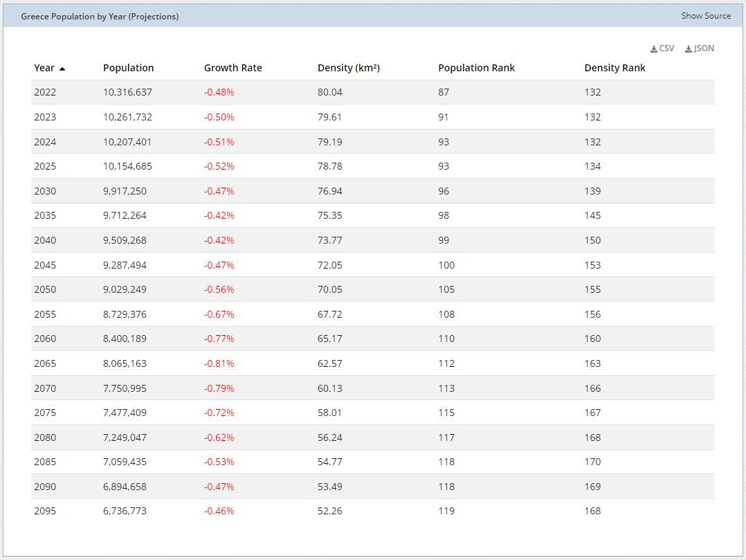Viewport: 746px width, 560px height.
Task: Select the growth rate -0.81% cell
Action: [x=219, y=363]
